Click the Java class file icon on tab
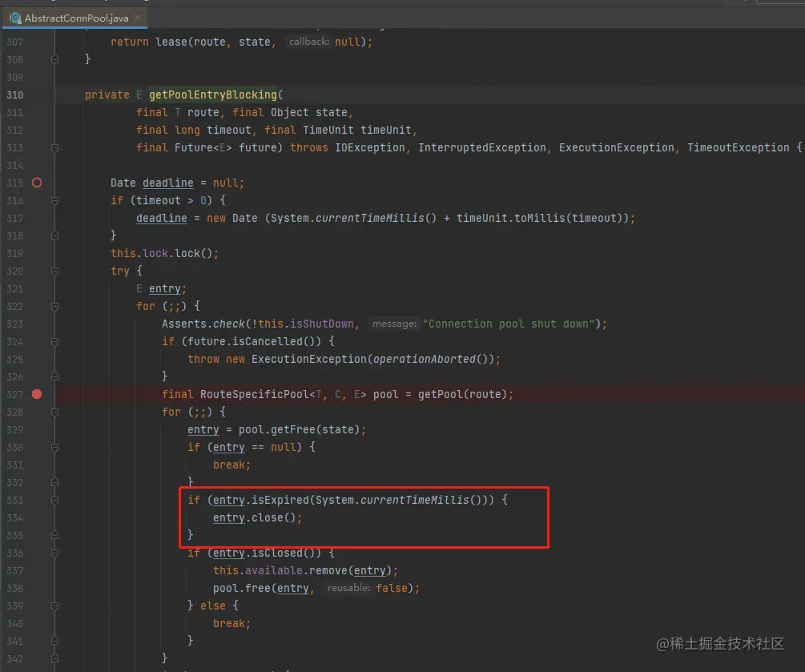This screenshot has width=805, height=672. point(15,18)
